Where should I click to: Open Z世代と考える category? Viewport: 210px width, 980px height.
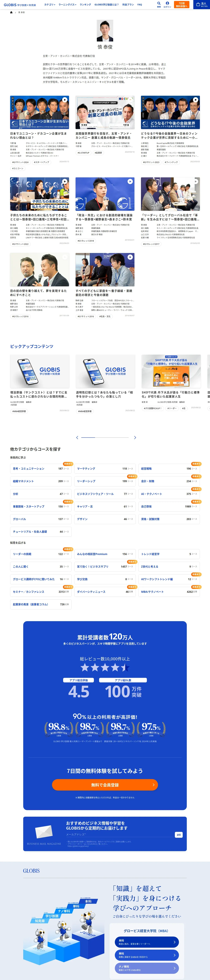169,566
